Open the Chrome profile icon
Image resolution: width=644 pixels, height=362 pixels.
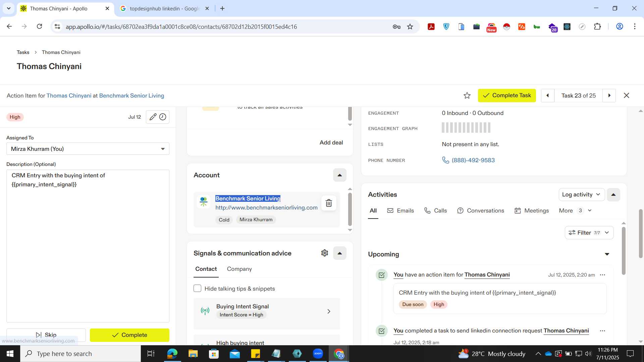coord(620,26)
